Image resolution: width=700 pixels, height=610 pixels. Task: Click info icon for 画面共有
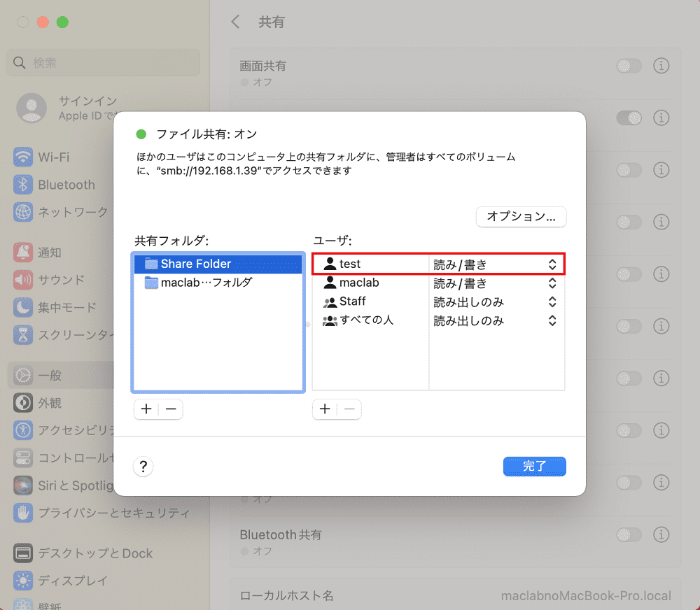pos(661,66)
